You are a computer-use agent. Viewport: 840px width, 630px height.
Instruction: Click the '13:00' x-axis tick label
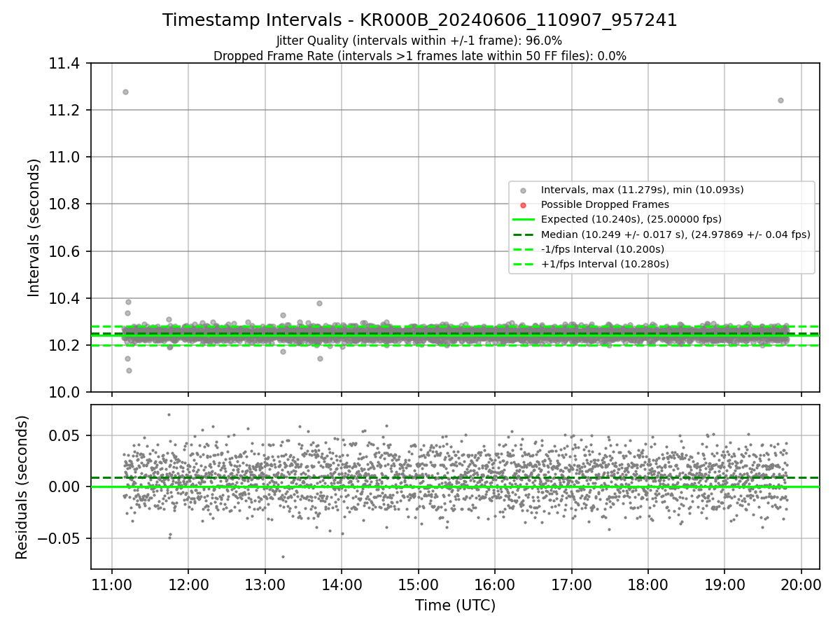point(265,586)
